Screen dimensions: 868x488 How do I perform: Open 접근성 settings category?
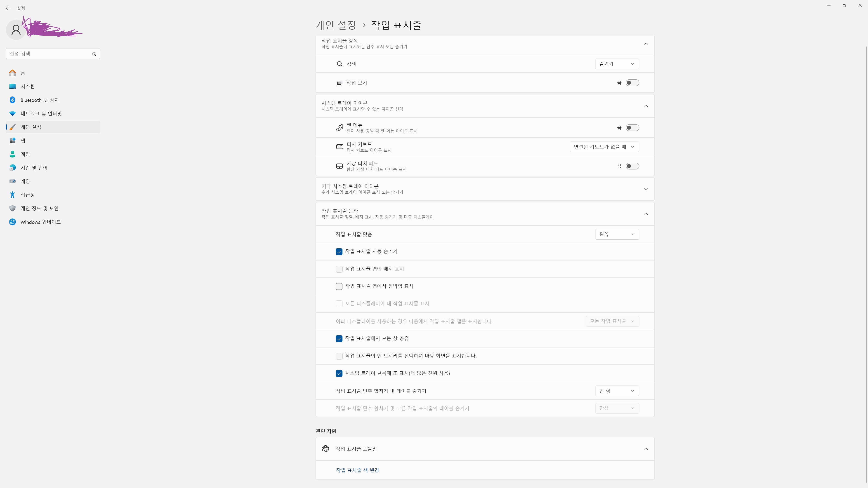[x=53, y=195]
